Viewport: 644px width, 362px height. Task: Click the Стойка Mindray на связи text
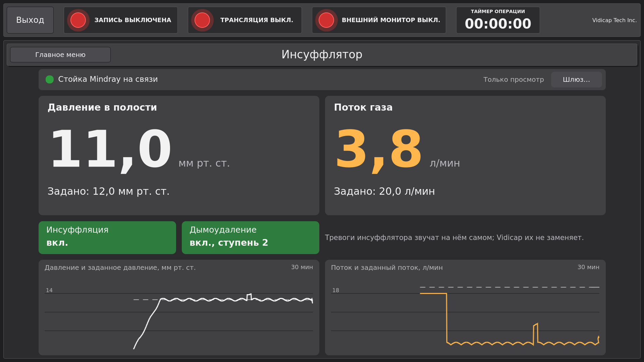[x=108, y=79]
